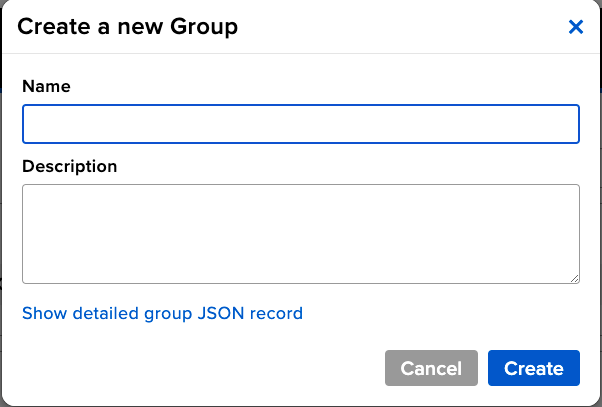This screenshot has width=602, height=407.
Task: Click the gray Cancel button
Action: tap(431, 368)
